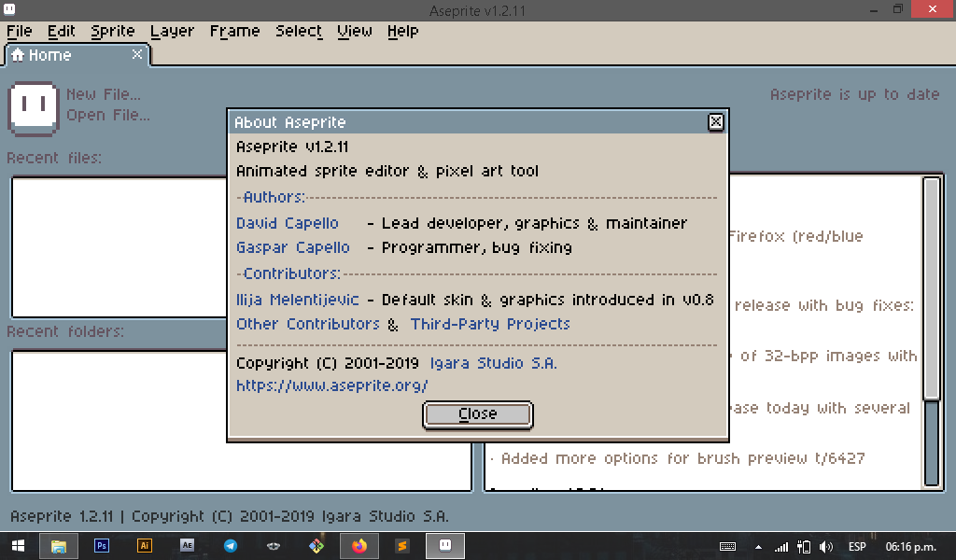
Task: Close the About Aseprite dialog with X
Action: (x=715, y=122)
